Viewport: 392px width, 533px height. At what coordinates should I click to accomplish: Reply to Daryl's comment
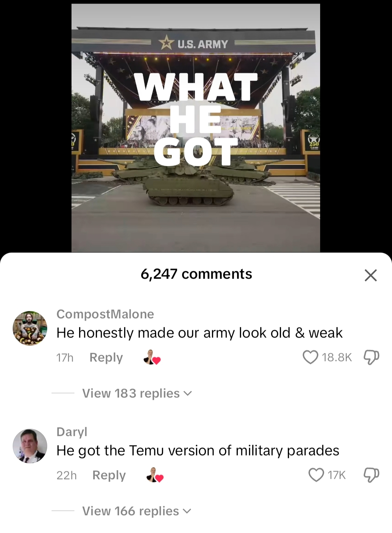point(109,475)
